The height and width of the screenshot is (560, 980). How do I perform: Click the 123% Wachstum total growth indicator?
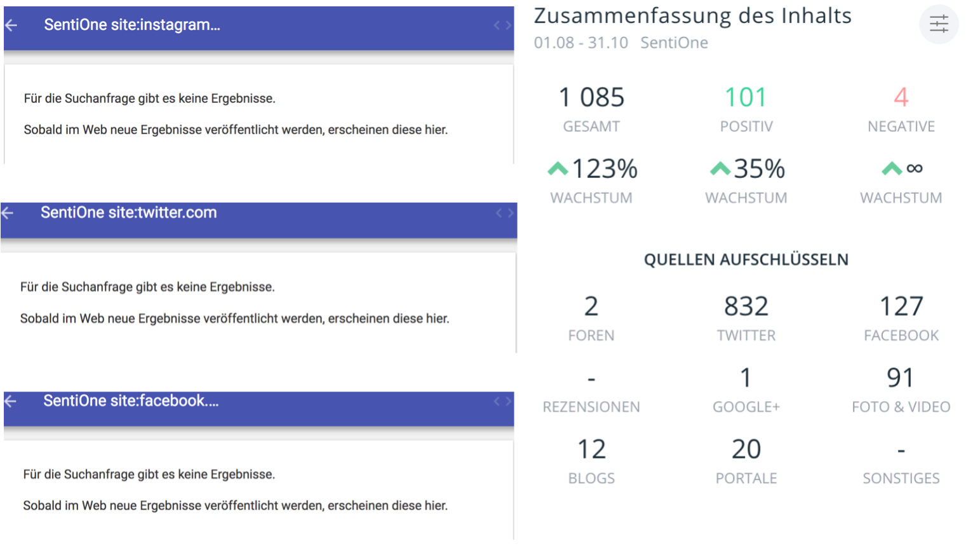[592, 170]
